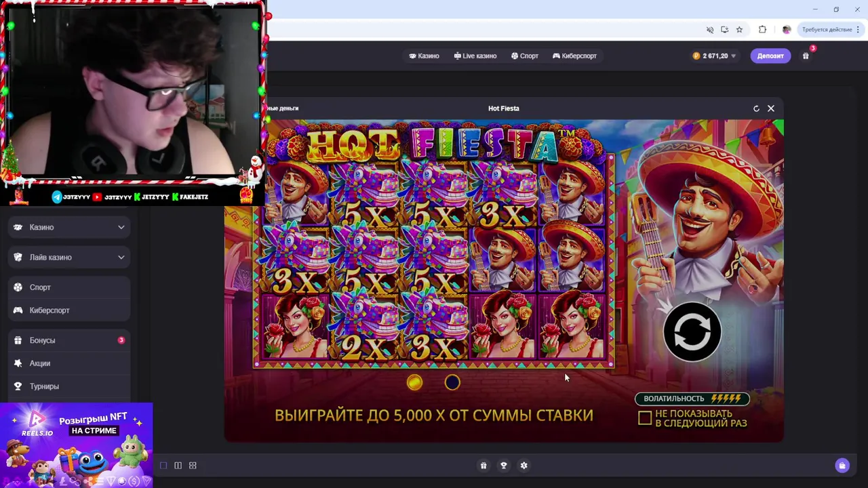Image resolution: width=868 pixels, height=488 pixels.
Task: Click the Волатильность rating badge
Action: (x=692, y=399)
